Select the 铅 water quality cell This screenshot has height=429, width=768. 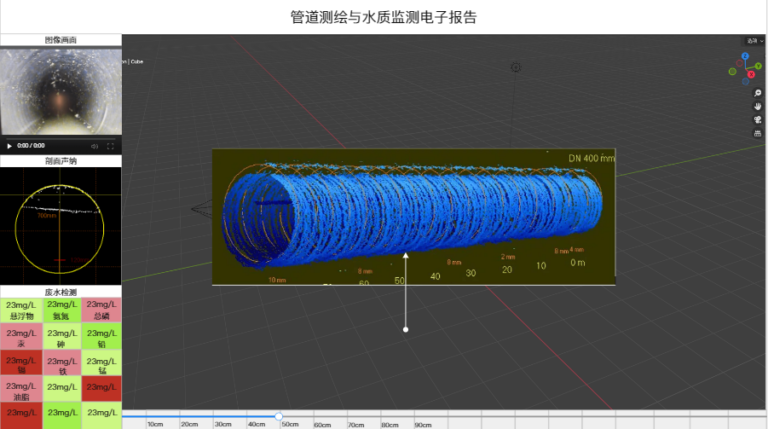coord(101,337)
